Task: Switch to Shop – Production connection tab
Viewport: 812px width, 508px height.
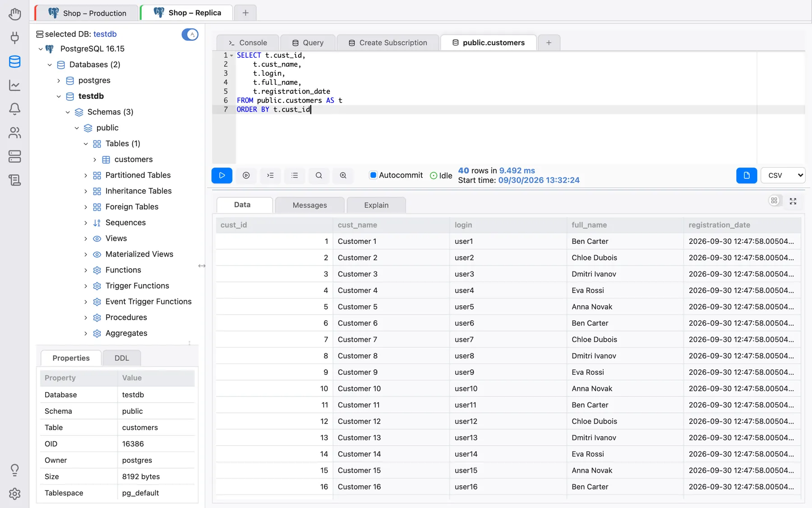Action: pos(88,13)
